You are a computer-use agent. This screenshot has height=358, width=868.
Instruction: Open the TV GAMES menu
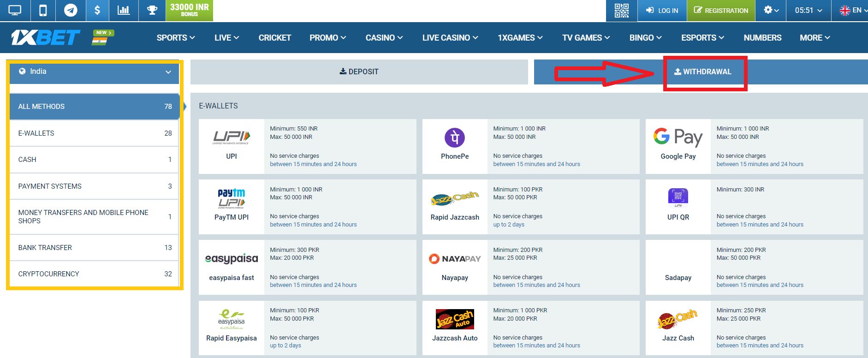click(x=586, y=38)
